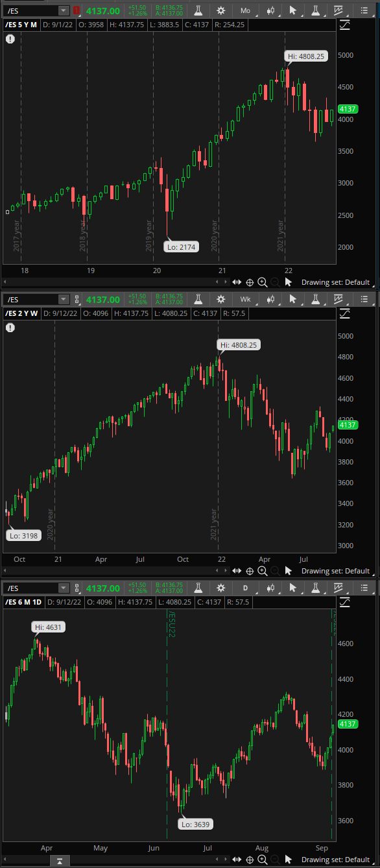Click the pan arrows icon below the daily chart
Image resolution: width=380 pixels, height=868 pixels.
click(x=237, y=860)
